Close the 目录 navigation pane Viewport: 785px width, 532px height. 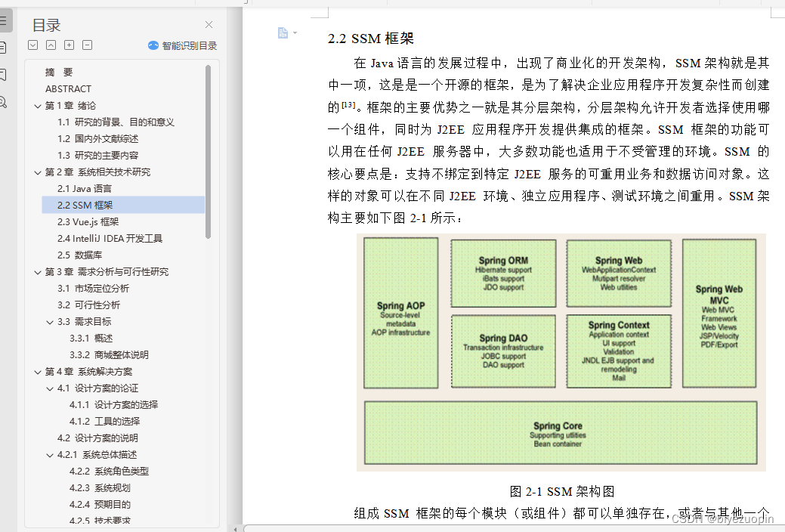click(x=209, y=24)
